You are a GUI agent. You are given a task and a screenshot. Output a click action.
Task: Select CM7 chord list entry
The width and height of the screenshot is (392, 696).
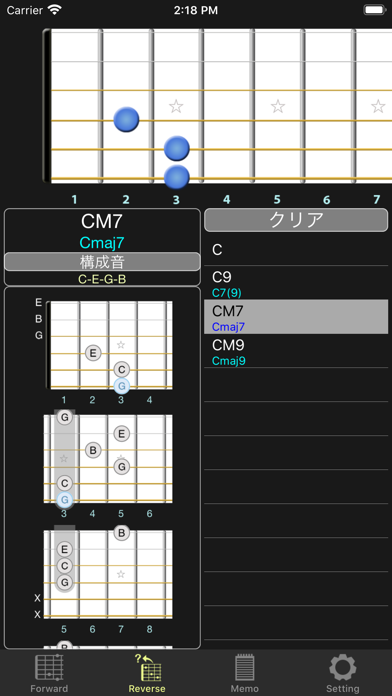296,317
